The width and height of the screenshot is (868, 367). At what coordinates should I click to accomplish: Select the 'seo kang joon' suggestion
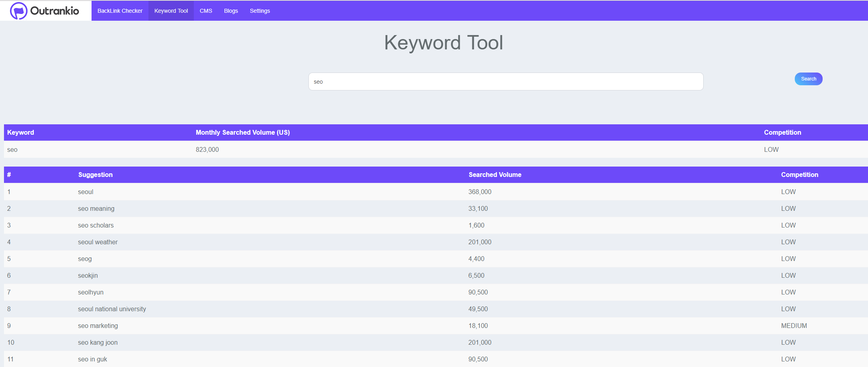(98, 343)
